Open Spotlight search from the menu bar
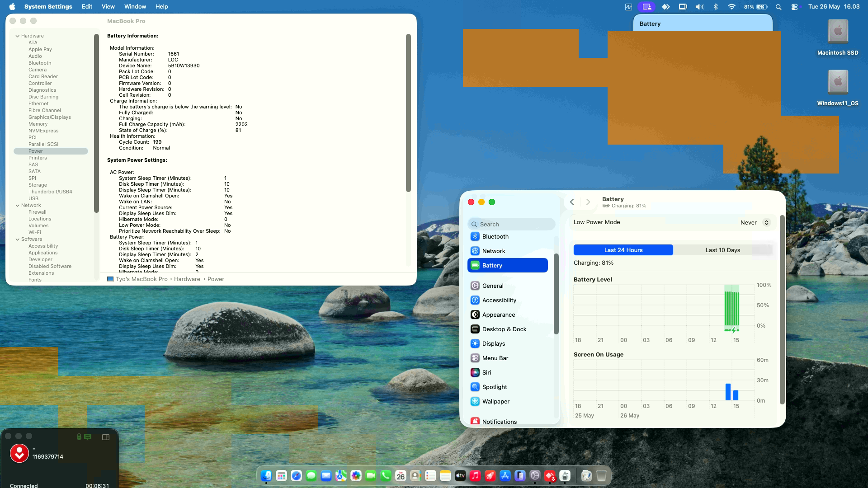 (x=778, y=7)
